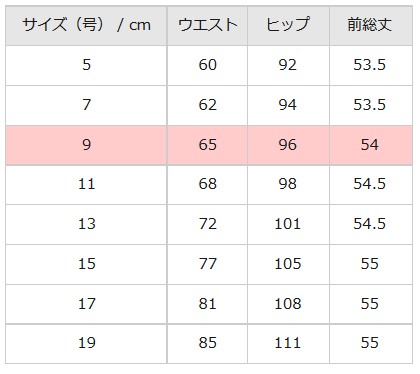The image size is (420, 374).
Task: Click size 19 row label
Action: (86, 343)
